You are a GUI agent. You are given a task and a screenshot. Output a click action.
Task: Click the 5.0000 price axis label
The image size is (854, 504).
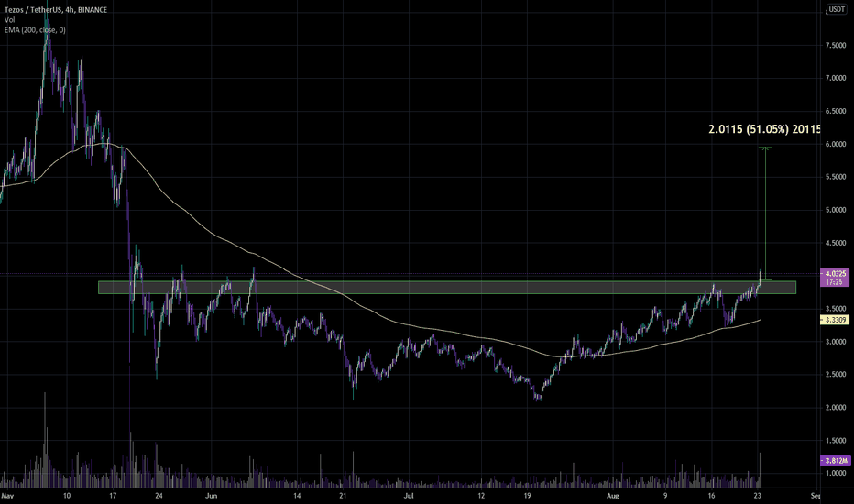(x=836, y=210)
